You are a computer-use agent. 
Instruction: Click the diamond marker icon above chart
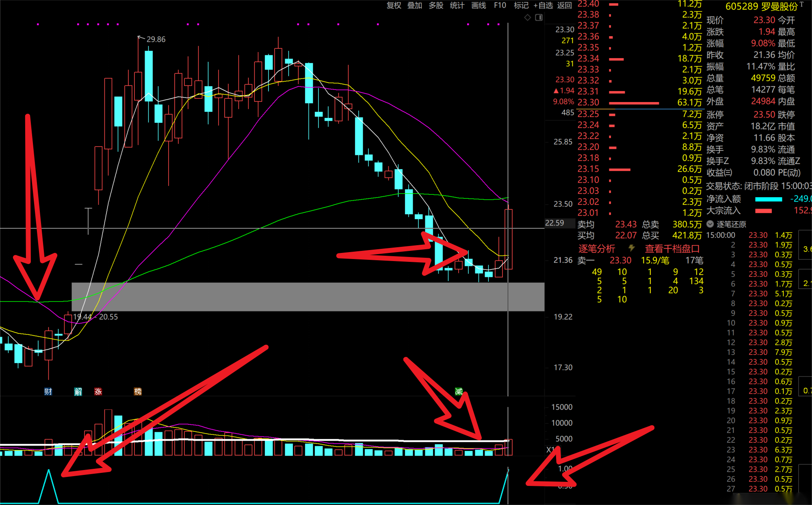coord(527,17)
